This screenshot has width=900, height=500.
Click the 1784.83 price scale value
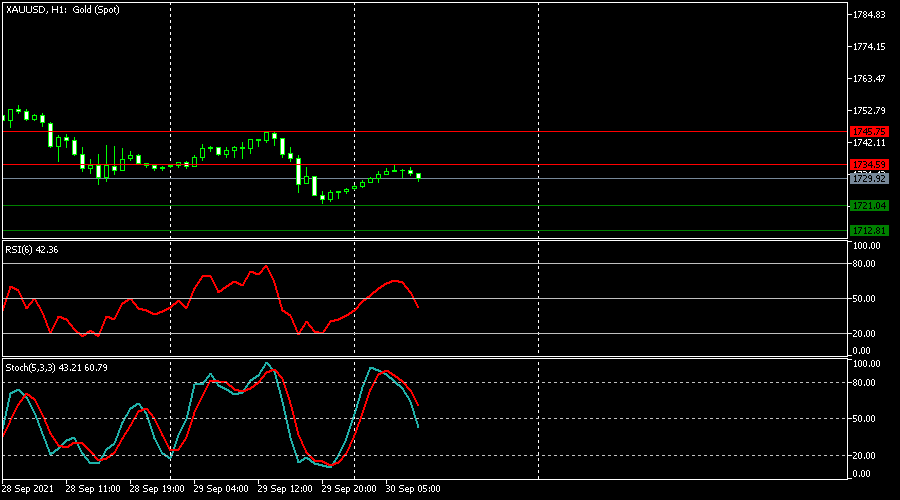(x=869, y=15)
